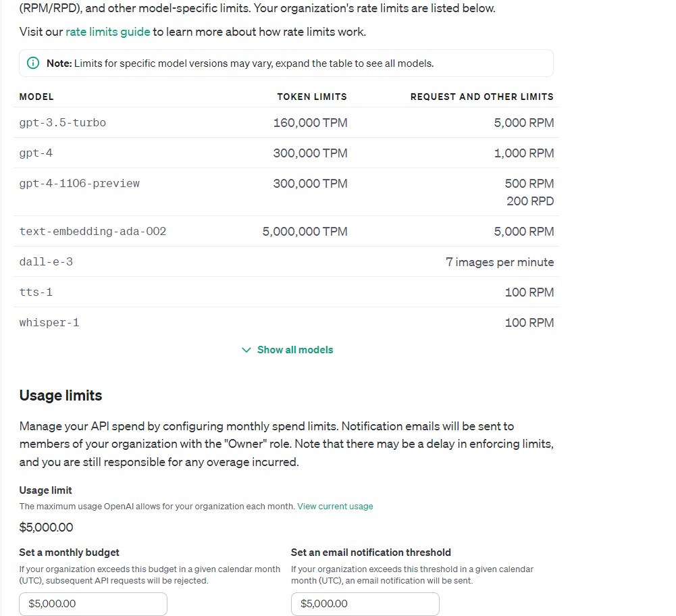Click the MODEL column header

tap(36, 97)
